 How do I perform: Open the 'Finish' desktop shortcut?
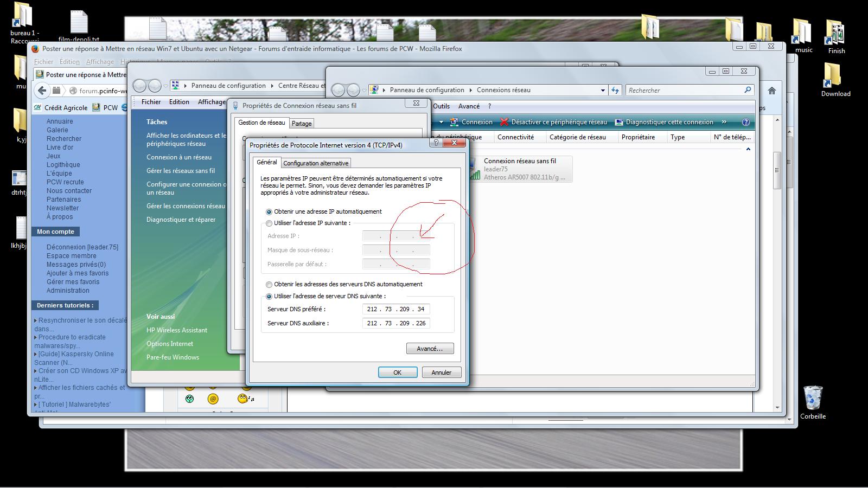836,37
